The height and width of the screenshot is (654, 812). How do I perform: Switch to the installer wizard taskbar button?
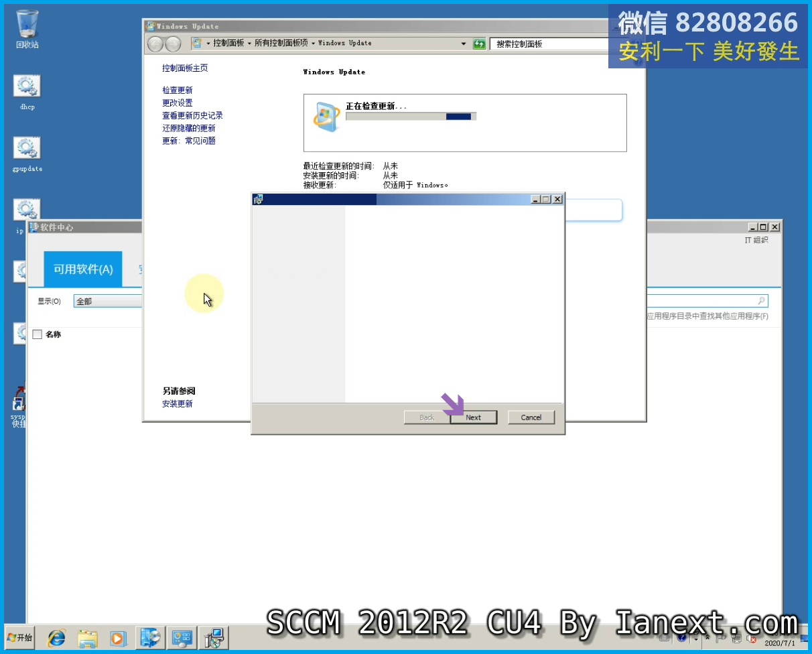(214, 637)
